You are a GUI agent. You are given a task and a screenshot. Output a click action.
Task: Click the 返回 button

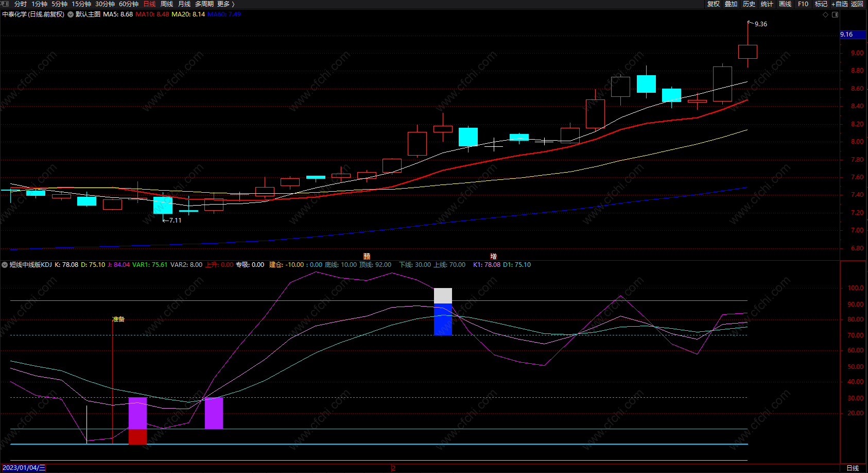(x=857, y=4)
